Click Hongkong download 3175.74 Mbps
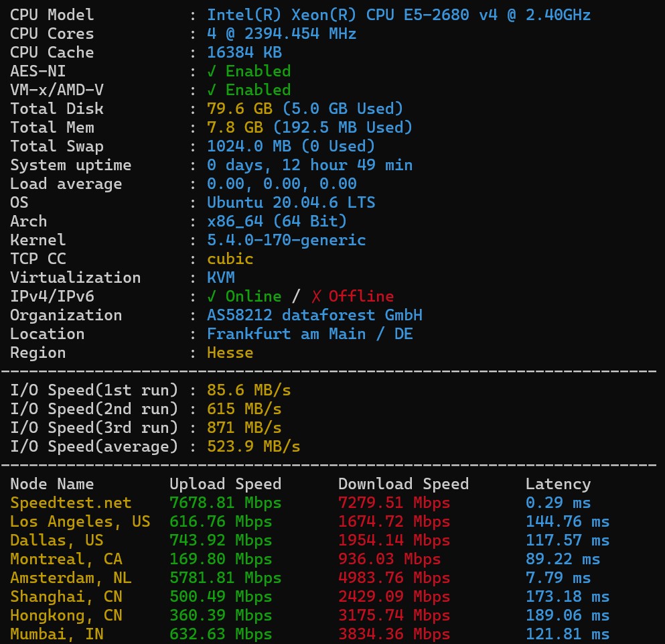The height and width of the screenshot is (644, 665). [x=394, y=616]
